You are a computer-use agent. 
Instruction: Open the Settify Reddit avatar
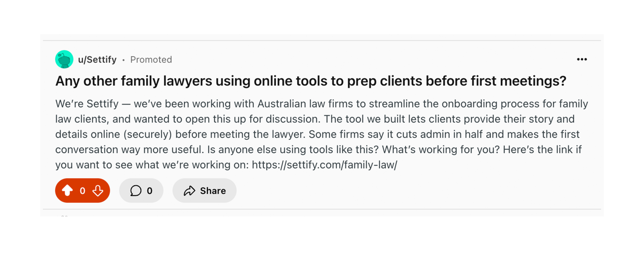(64, 59)
